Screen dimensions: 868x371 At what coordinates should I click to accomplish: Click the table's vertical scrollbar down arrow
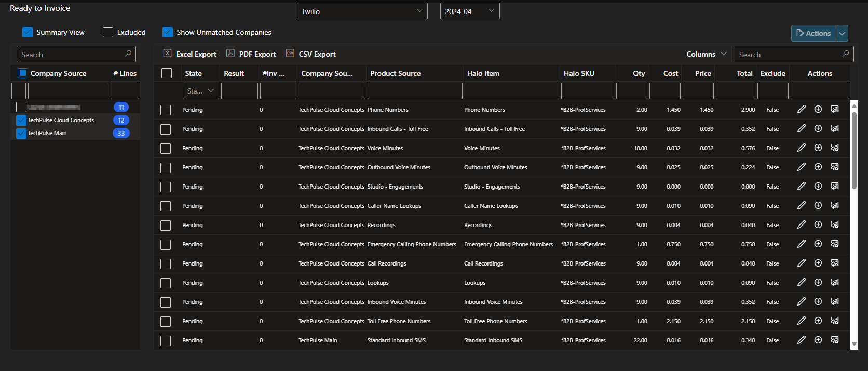tap(854, 343)
